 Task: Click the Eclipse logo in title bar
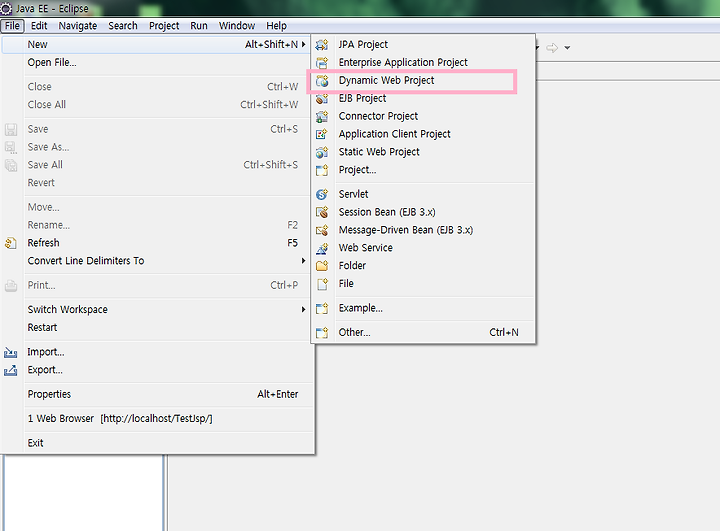tap(6, 8)
